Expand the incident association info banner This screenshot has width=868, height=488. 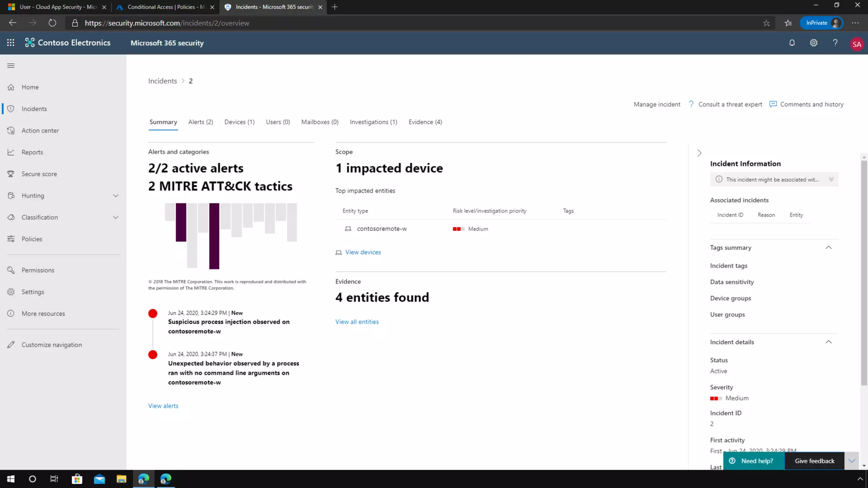coord(831,179)
